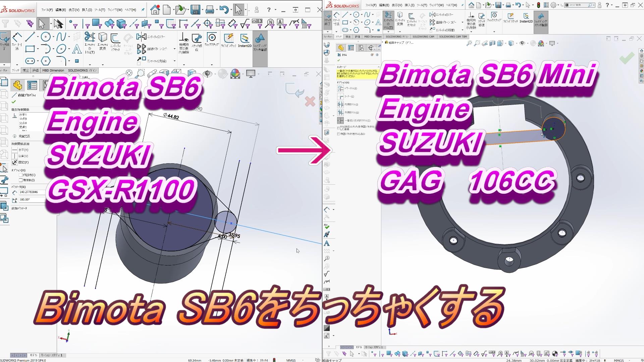
Task: Check the 無限長(I) infinite length checkbox
Action: 20,180
